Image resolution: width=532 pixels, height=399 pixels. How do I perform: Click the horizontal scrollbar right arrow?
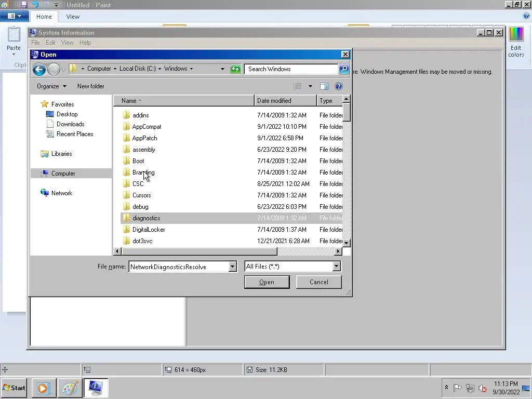pyautogui.click(x=338, y=251)
